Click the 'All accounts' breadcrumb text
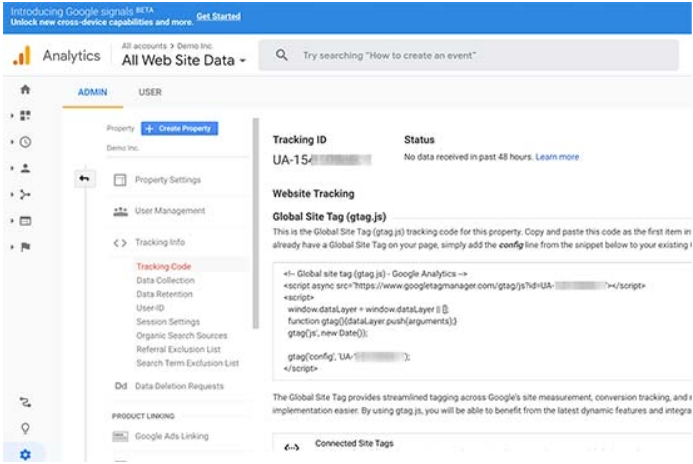 [144, 46]
